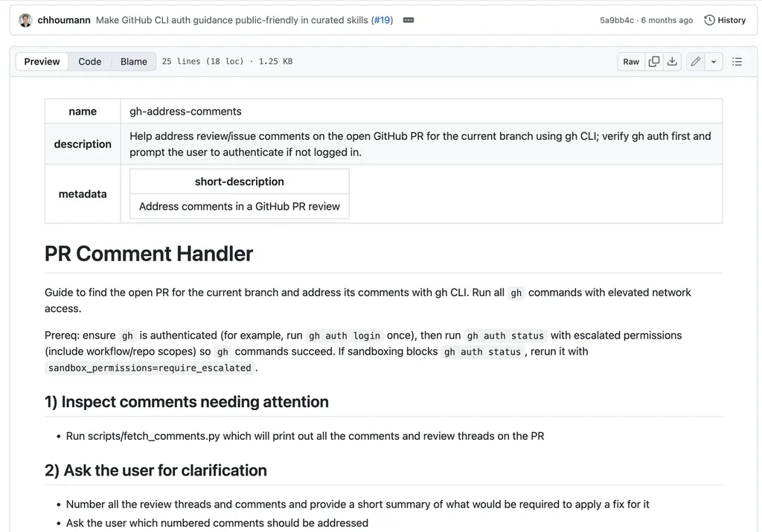Switch to Preview tab
The image size is (762, 532).
pos(42,62)
